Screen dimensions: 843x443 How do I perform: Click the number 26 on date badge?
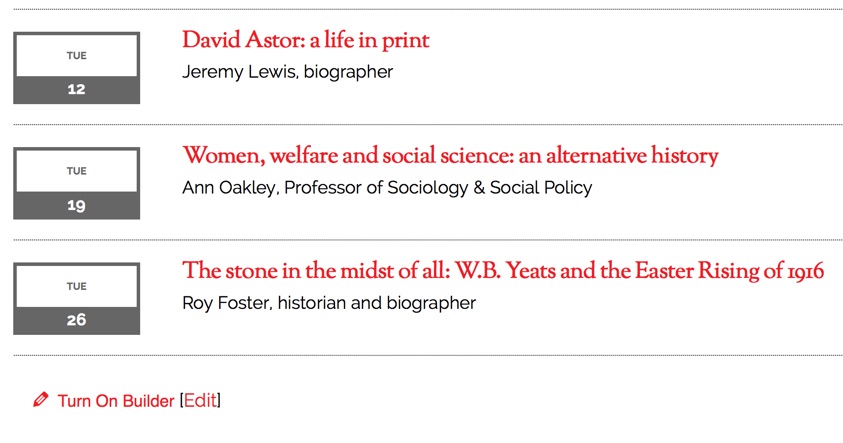click(76, 321)
